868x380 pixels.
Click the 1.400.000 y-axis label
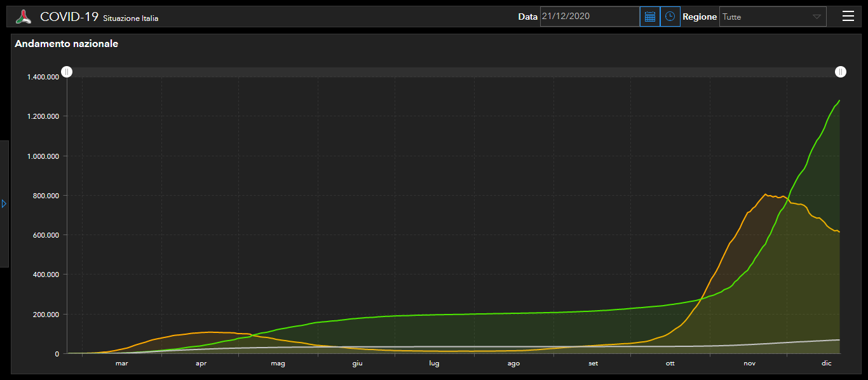click(x=43, y=77)
